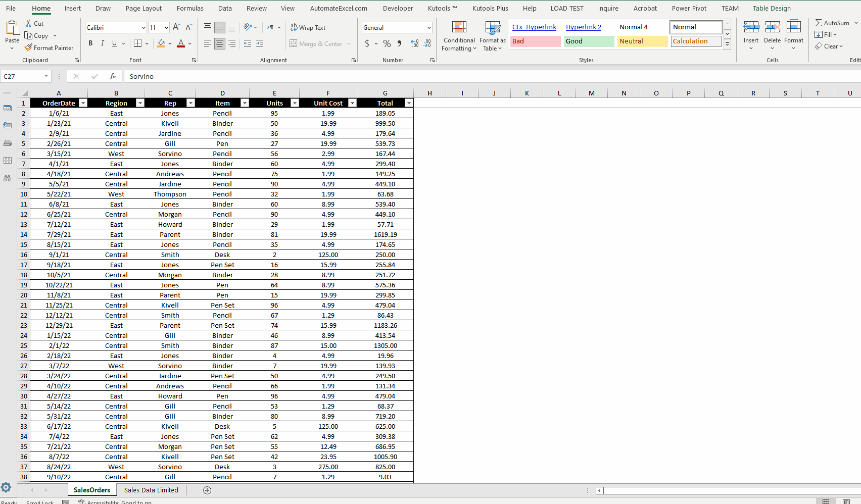
Task: Open the Region column filter dropdown
Action: (140, 103)
